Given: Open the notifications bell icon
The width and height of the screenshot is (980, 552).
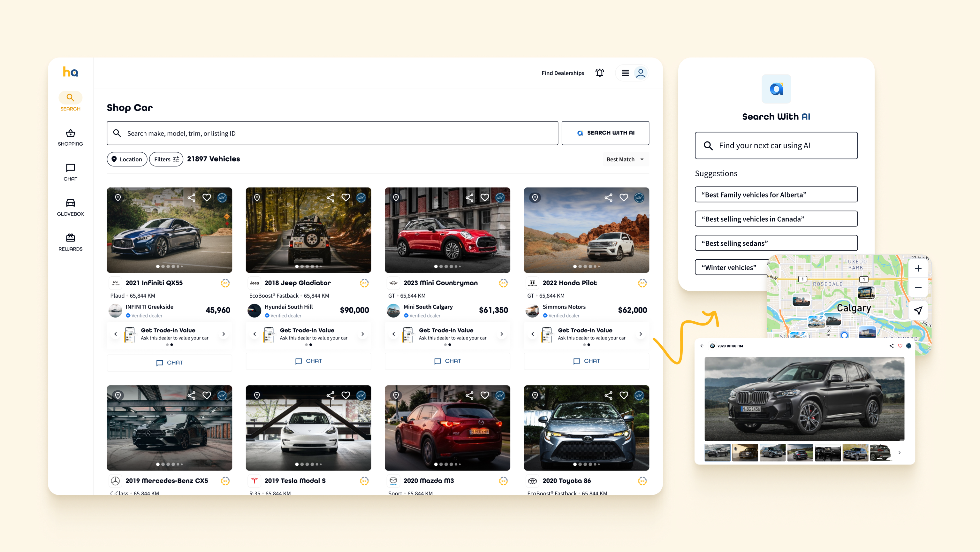Looking at the screenshot, I should [600, 73].
